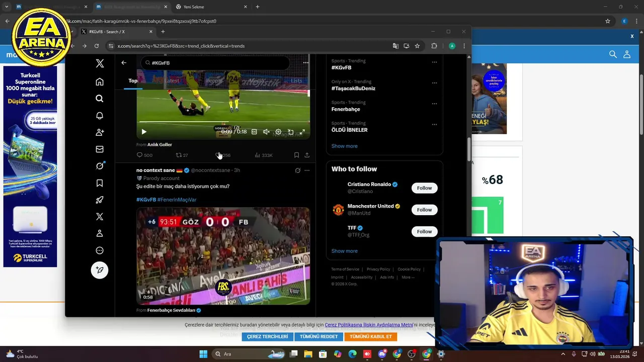Open Grok action on no context sane post
Screen dimensions: 644x362
tap(298, 170)
